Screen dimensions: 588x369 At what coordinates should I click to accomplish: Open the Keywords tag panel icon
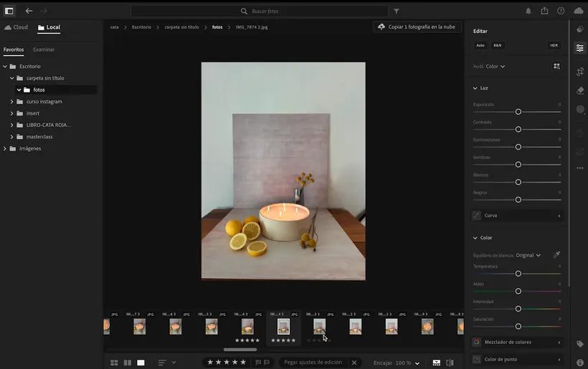(580, 344)
